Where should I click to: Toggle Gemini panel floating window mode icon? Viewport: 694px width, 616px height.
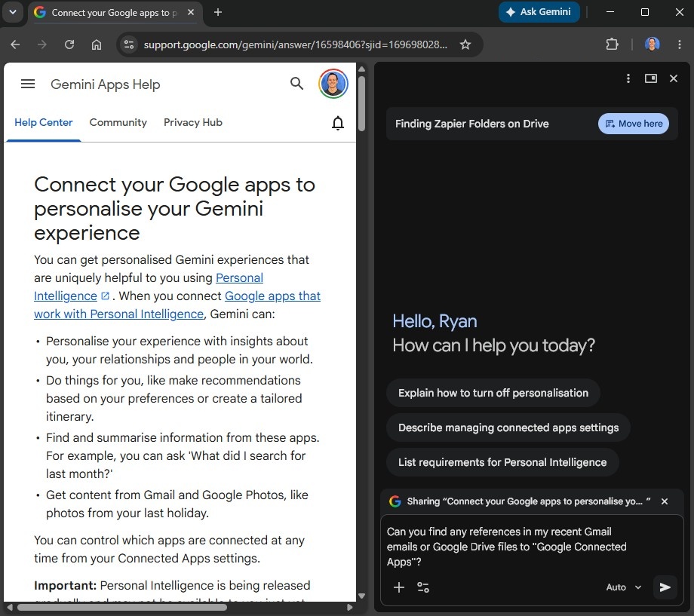point(650,78)
